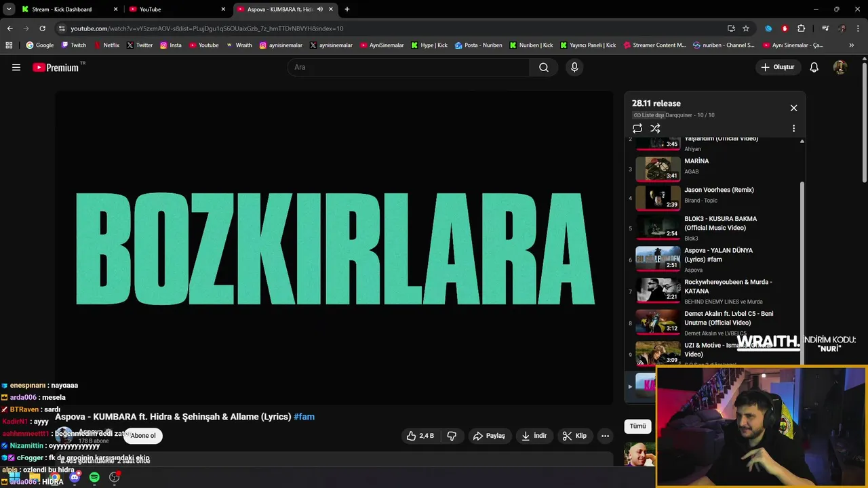Close the Stream - Kick Dashboard tab
868x488 pixels.
click(x=115, y=9)
